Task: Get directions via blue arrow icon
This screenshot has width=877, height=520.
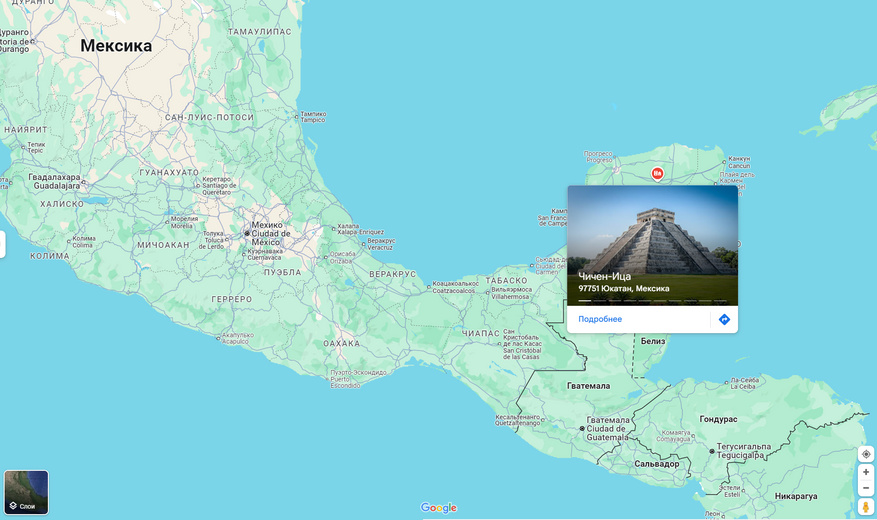Action: [x=724, y=319]
